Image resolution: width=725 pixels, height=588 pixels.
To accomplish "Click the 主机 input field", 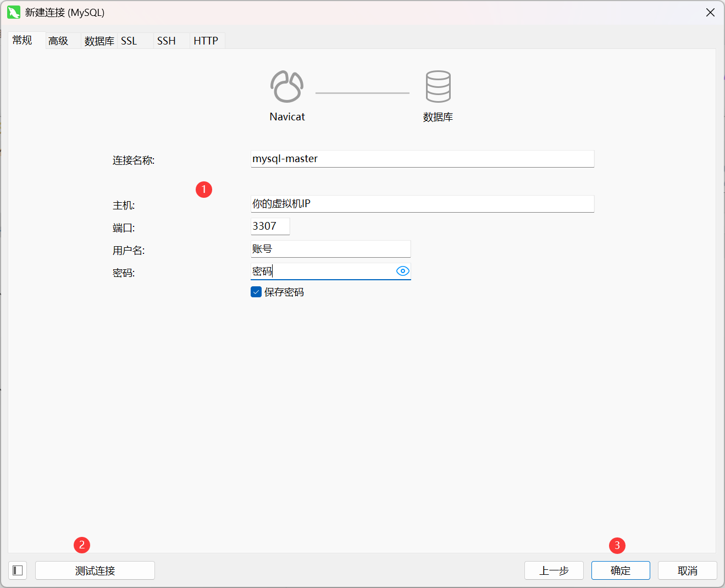I will click(422, 204).
